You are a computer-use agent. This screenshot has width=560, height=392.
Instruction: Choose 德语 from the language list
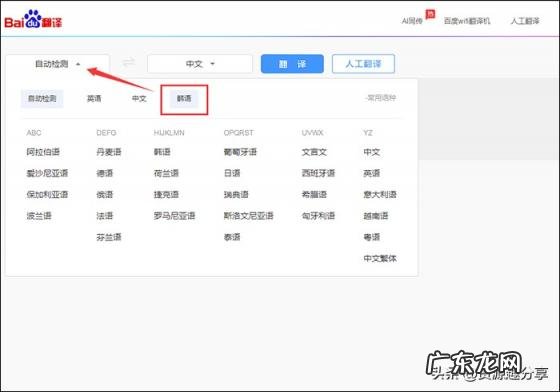point(105,174)
